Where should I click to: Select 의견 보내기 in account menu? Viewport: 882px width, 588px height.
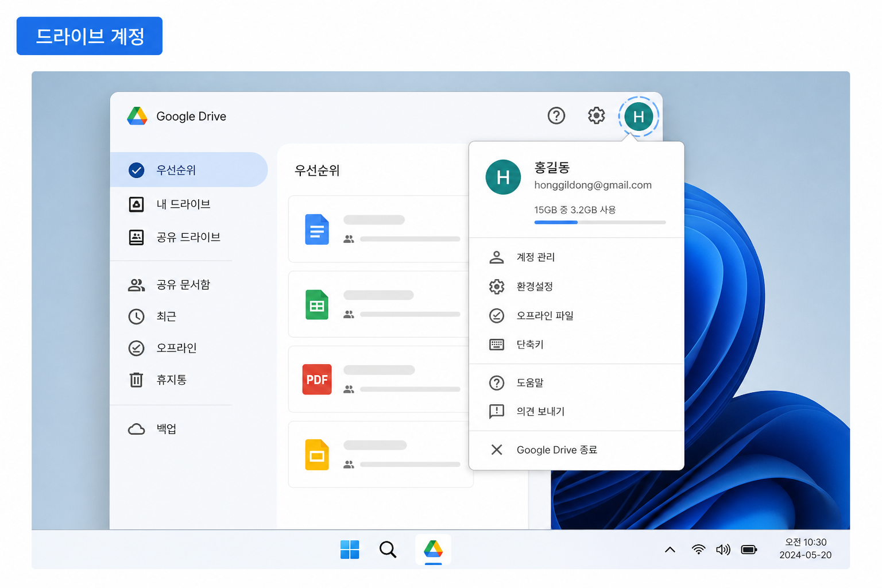click(x=577, y=412)
